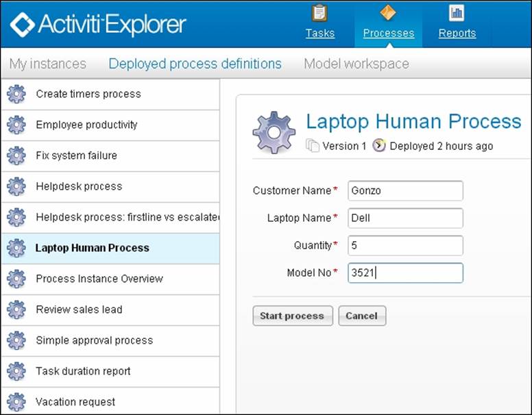
Task: Click the Model No label
Action: point(309,273)
